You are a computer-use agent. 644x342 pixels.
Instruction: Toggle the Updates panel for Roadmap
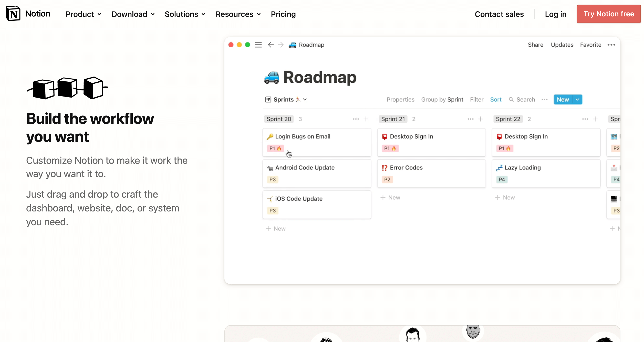(562, 45)
